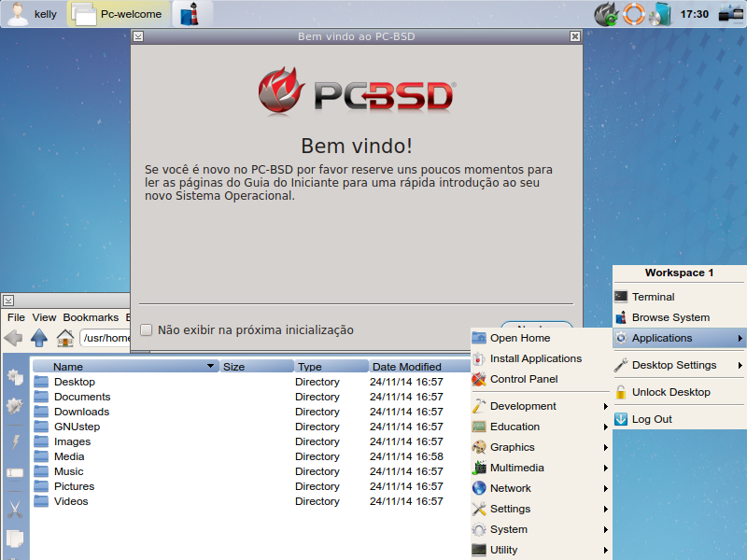
Task: Click the back arrow in file manager
Action: click(x=13, y=338)
